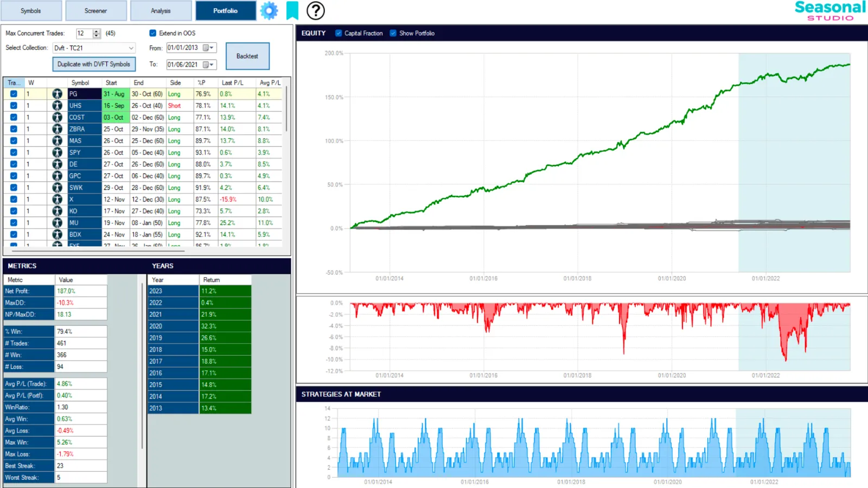Click the Seasonal Studio logo
The width and height of the screenshot is (868, 488).
point(830,11)
